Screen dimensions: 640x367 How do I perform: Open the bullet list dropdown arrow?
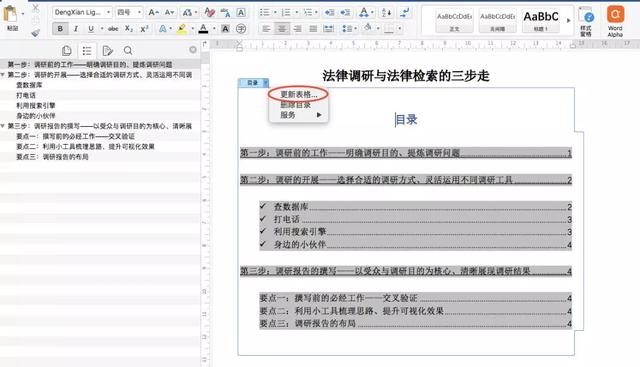click(x=275, y=13)
